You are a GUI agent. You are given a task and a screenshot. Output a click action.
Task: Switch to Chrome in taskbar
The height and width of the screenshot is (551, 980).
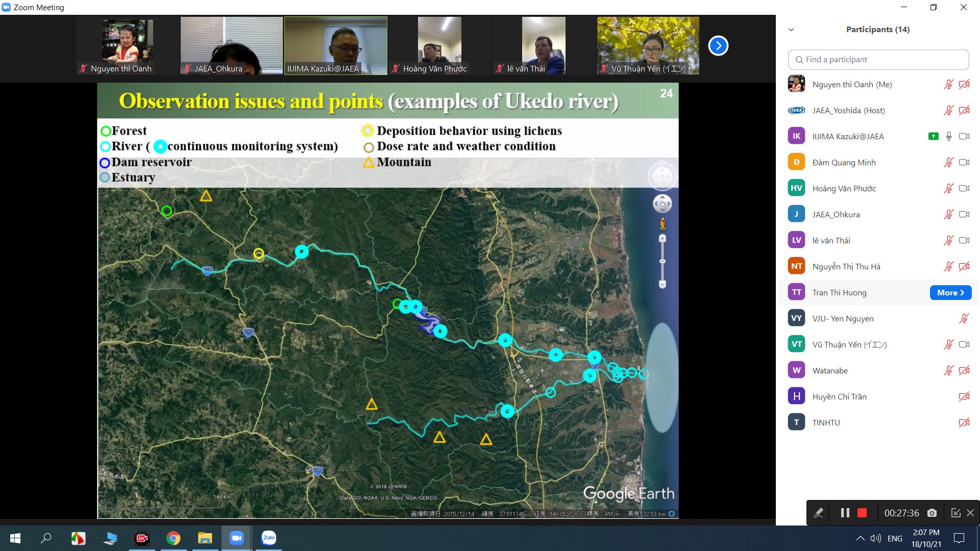coord(174,538)
